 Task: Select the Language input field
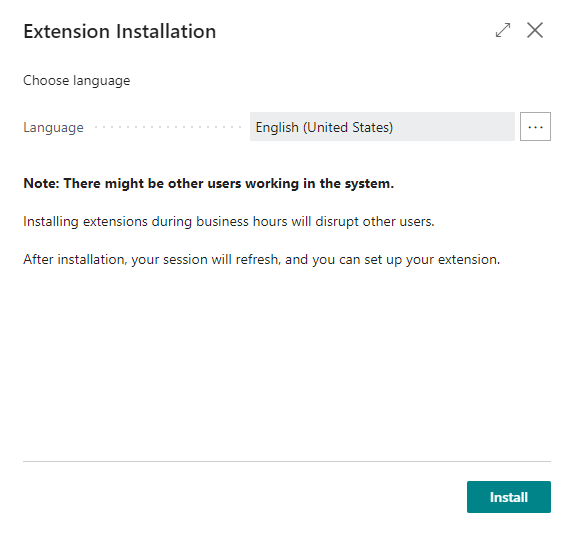(x=382, y=127)
